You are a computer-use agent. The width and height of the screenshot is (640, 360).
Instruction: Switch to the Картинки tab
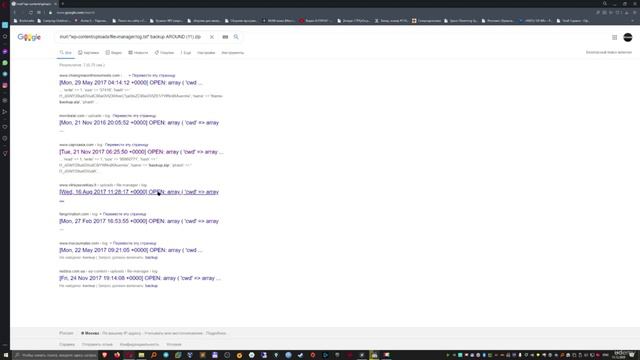[89, 53]
